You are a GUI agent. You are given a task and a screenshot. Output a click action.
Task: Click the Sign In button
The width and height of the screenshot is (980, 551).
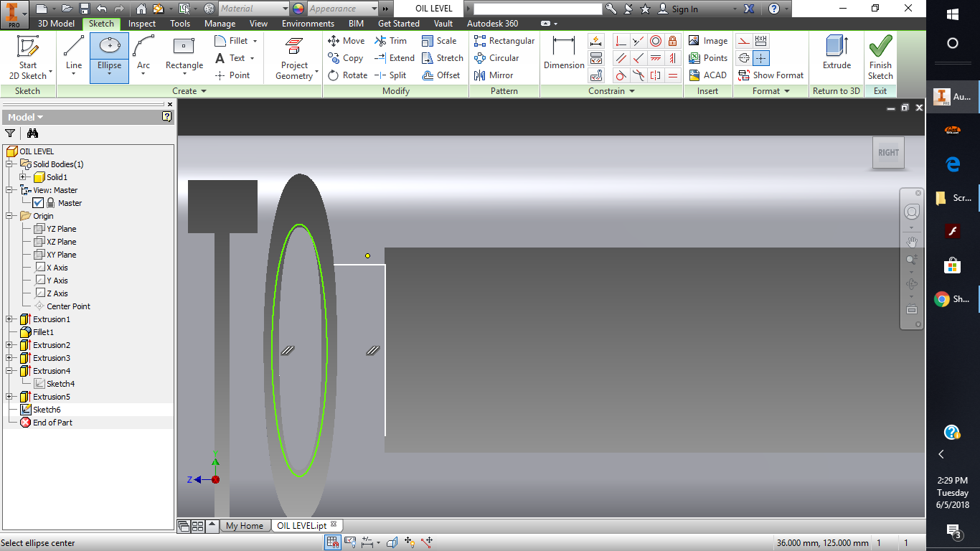pyautogui.click(x=678, y=9)
